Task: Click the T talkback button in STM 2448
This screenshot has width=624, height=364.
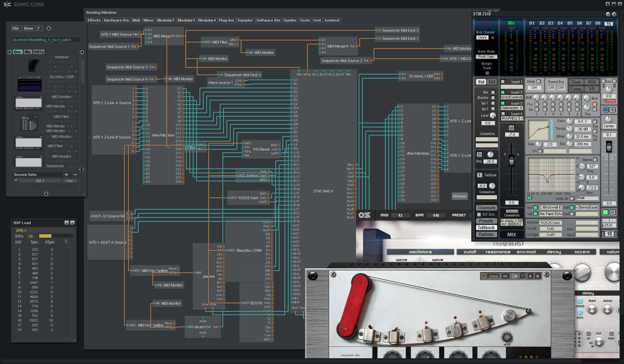Action: click(479, 175)
